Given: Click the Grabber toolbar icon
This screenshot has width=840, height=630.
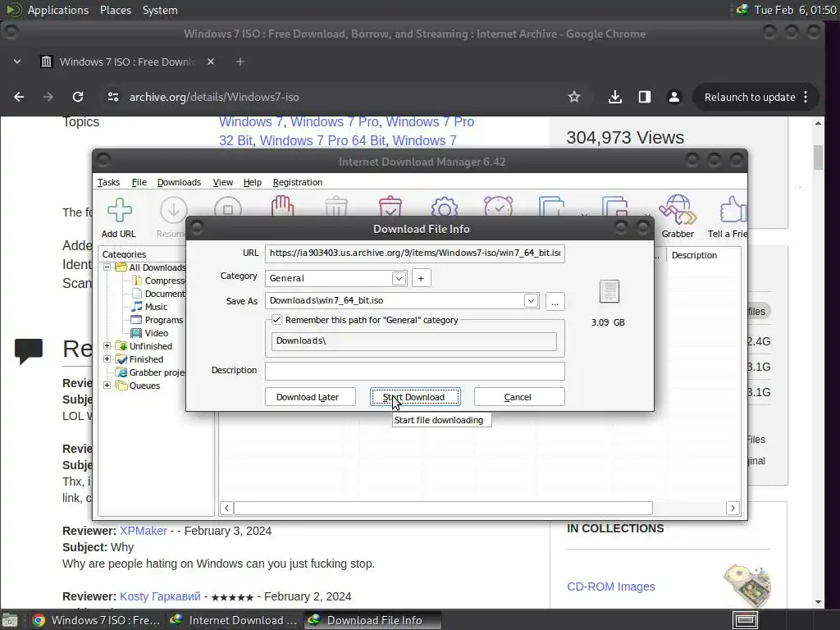Looking at the screenshot, I should click(677, 210).
